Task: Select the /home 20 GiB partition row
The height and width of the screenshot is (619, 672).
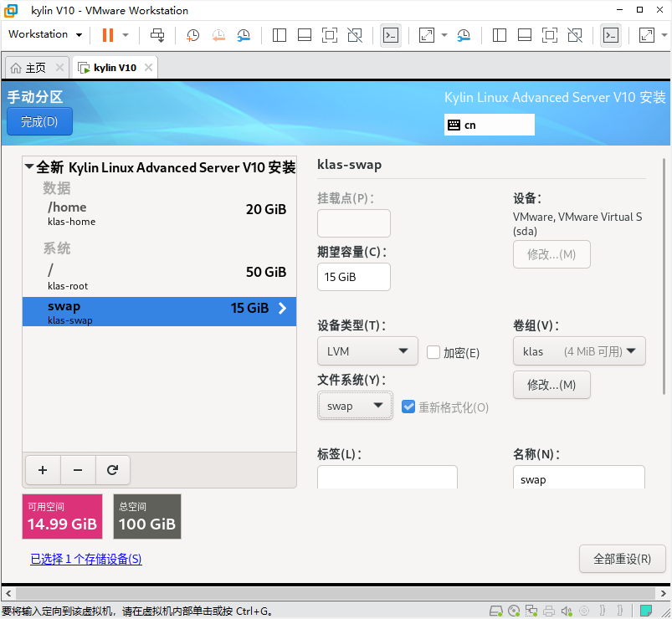Action: (160, 213)
